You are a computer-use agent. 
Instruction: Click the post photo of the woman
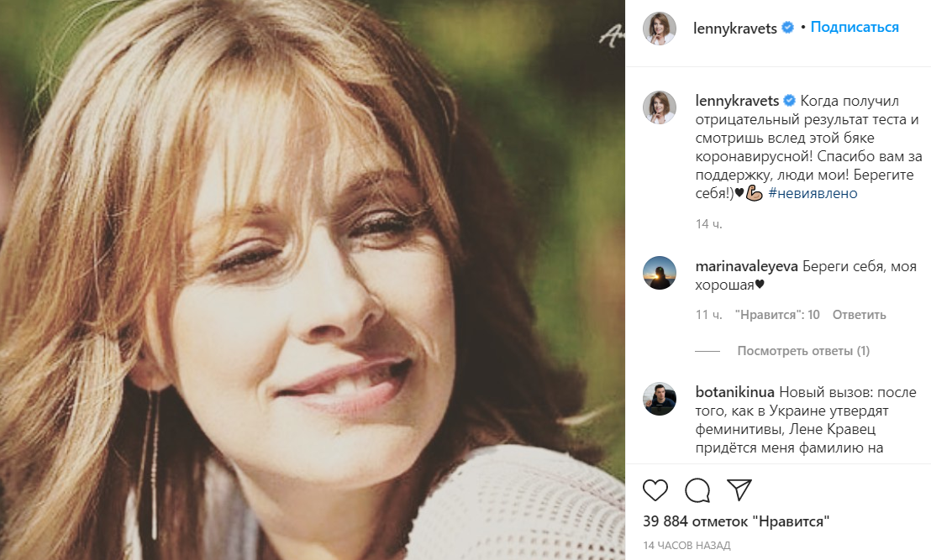(x=313, y=280)
